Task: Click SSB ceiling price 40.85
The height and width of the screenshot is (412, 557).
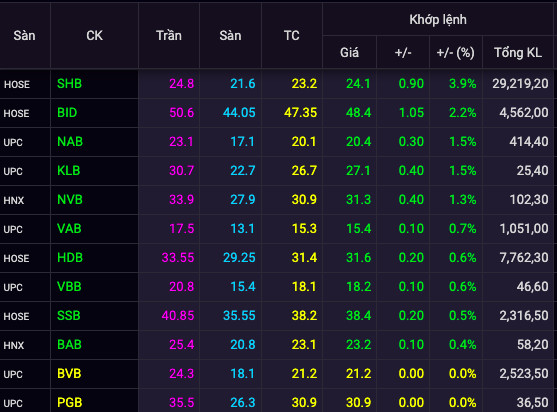Action: click(178, 316)
